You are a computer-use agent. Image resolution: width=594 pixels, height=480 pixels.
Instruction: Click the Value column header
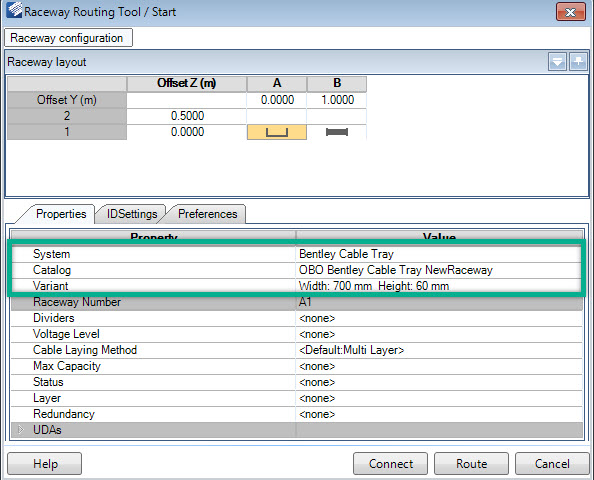[x=439, y=235]
